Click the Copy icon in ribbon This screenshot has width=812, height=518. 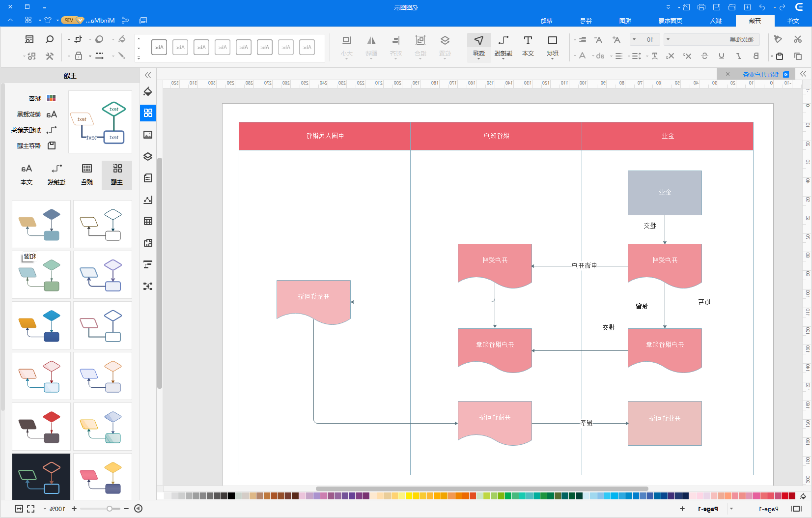pos(798,56)
